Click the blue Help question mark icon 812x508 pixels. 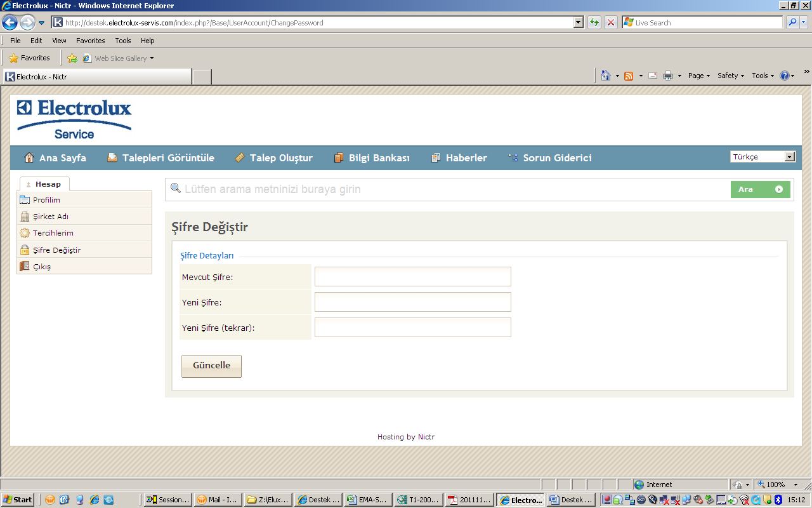pyautogui.click(x=785, y=76)
